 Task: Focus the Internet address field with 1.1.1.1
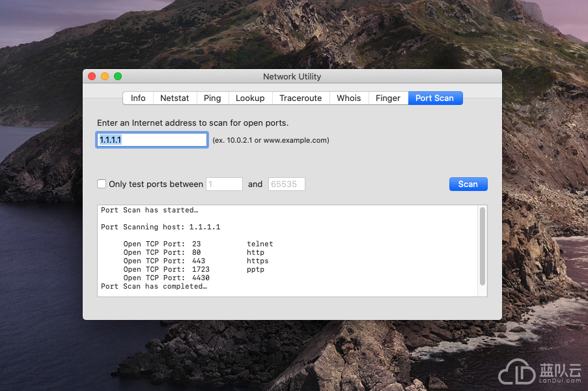pos(152,140)
